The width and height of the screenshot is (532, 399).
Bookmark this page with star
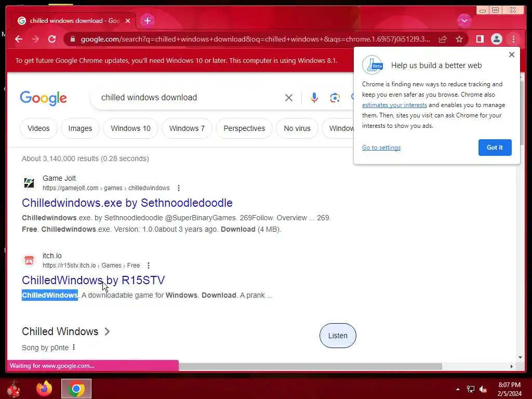[459, 39]
